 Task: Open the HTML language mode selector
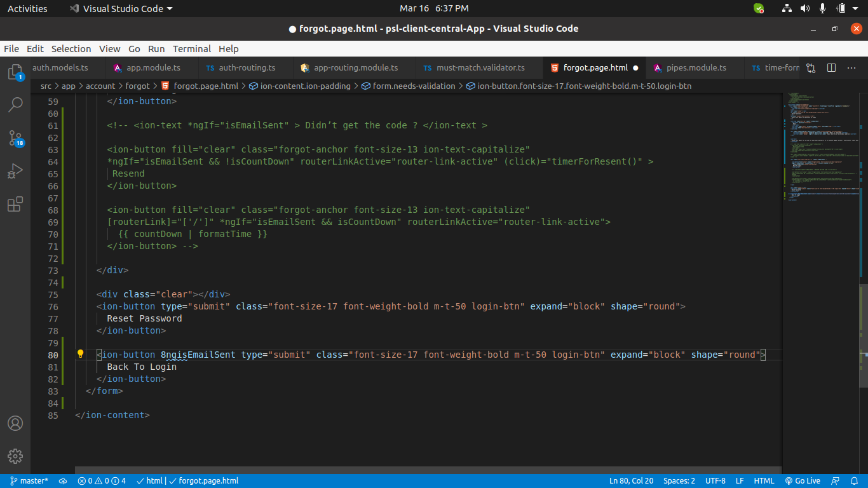(x=764, y=481)
